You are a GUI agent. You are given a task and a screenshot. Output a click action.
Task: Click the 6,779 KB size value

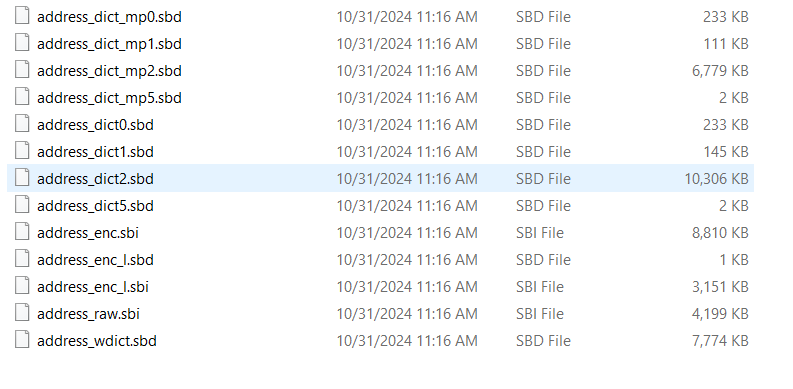coord(720,71)
